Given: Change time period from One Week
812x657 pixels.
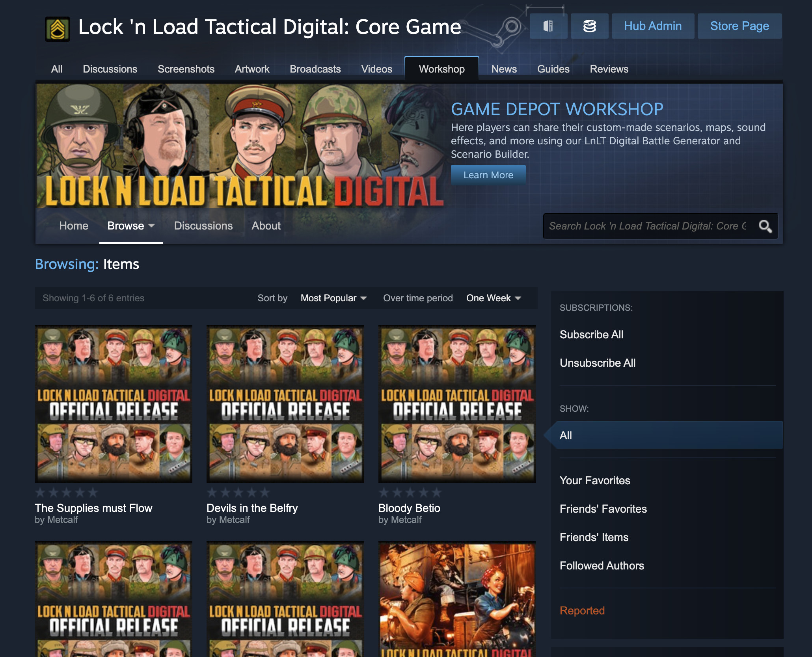Looking at the screenshot, I should click(493, 298).
